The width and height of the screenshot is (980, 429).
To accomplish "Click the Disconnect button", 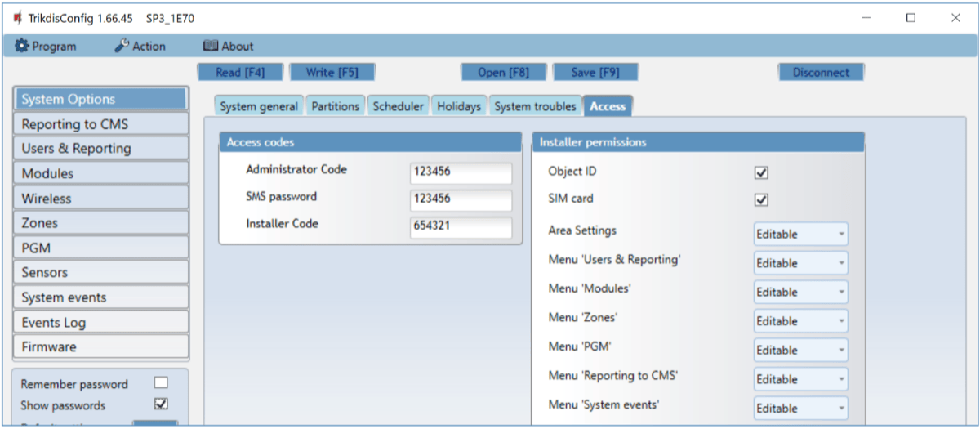I will [x=821, y=72].
